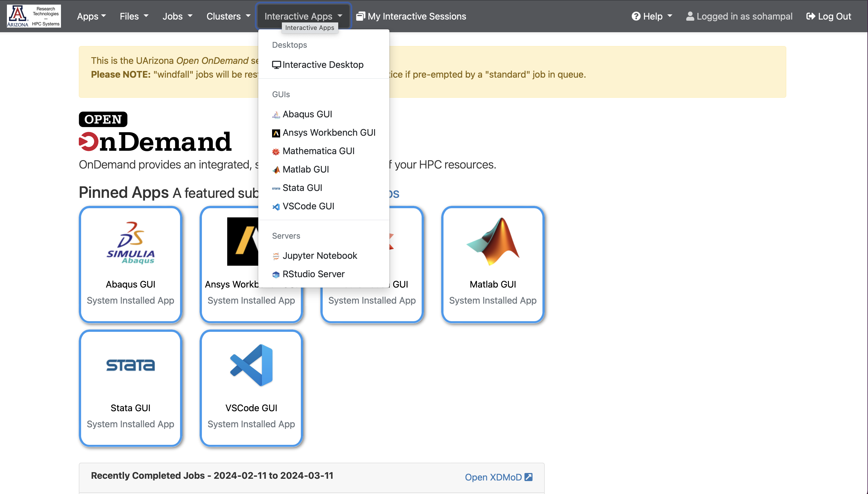The image size is (868, 494).
Task: Expand the Clusters dropdown
Action: (228, 16)
